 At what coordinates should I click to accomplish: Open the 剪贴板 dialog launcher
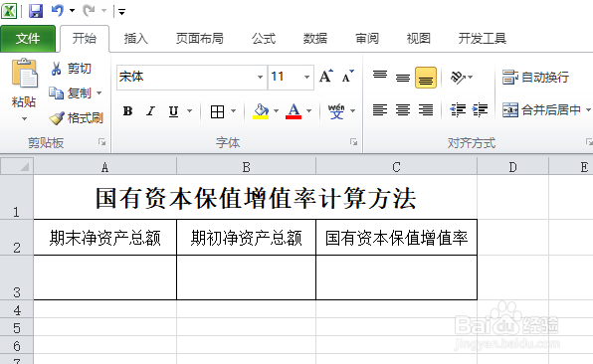[x=102, y=142]
